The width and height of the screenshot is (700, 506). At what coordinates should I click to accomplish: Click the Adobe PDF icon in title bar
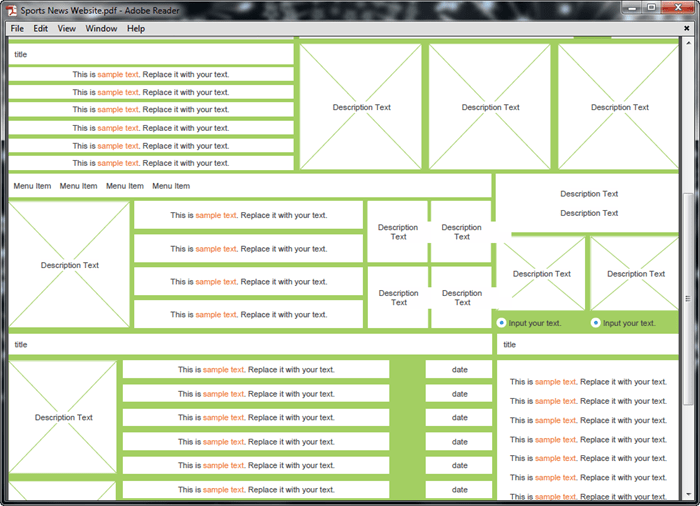[x=12, y=10]
